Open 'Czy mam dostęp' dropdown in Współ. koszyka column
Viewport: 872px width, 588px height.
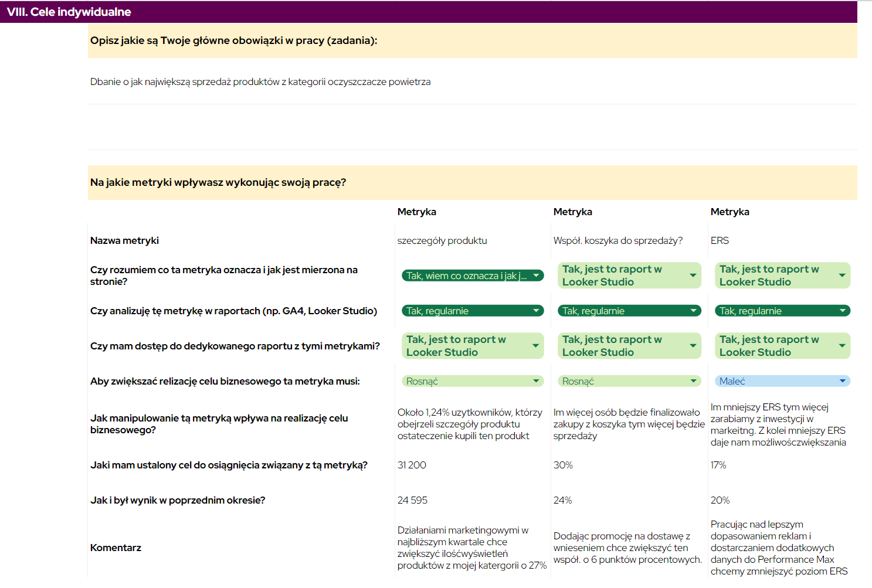629,346
